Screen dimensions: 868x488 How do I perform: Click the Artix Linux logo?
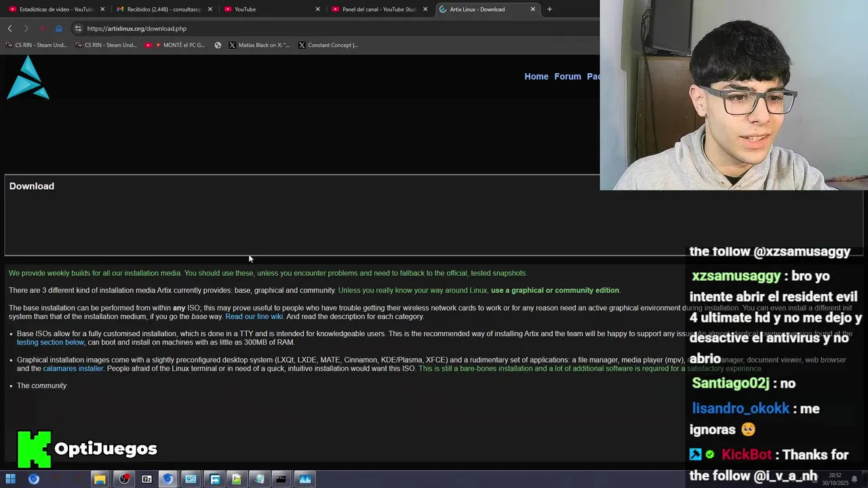tap(28, 78)
